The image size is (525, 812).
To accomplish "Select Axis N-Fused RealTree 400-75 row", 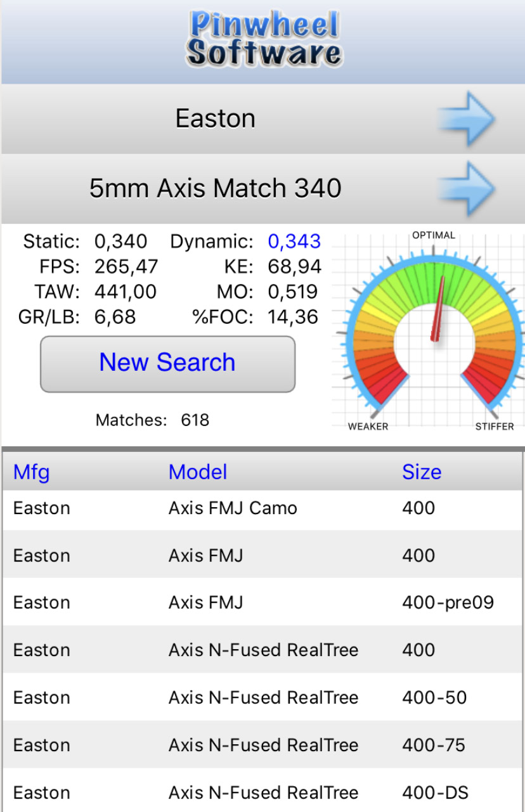I will pyautogui.click(x=262, y=745).
